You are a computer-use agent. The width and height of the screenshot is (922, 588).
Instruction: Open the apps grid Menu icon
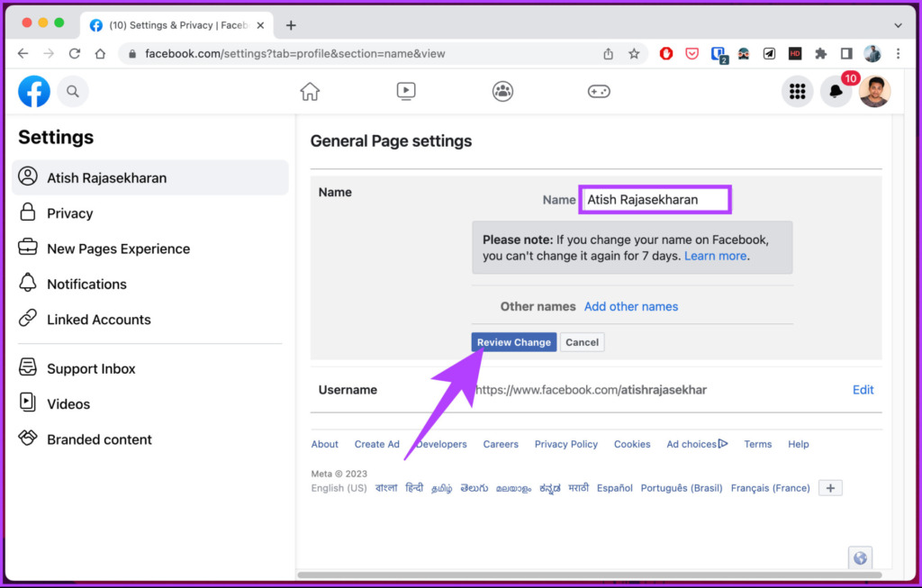tap(798, 91)
